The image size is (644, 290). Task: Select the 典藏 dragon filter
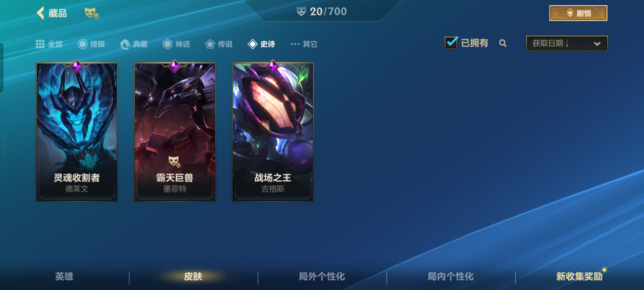pyautogui.click(x=134, y=44)
